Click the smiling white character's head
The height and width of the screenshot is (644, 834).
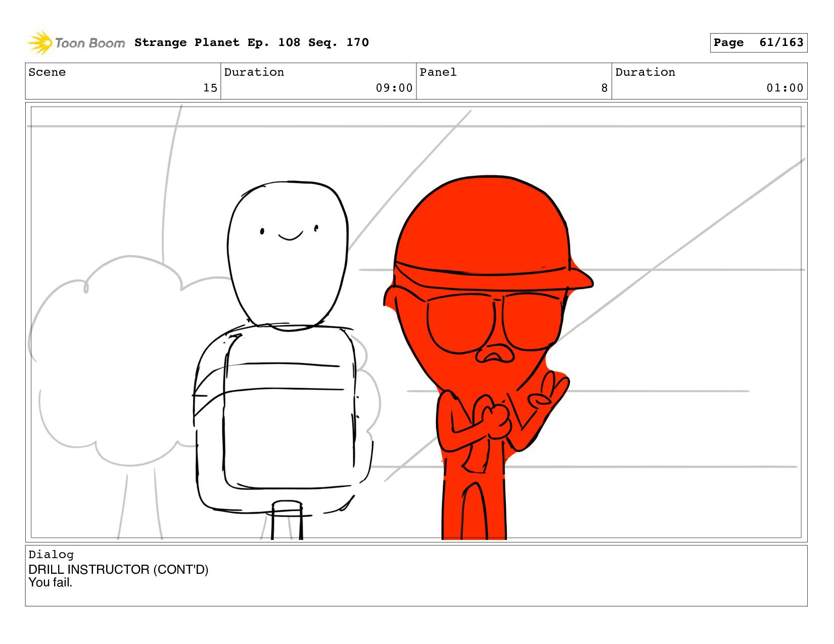pyautogui.click(x=288, y=255)
